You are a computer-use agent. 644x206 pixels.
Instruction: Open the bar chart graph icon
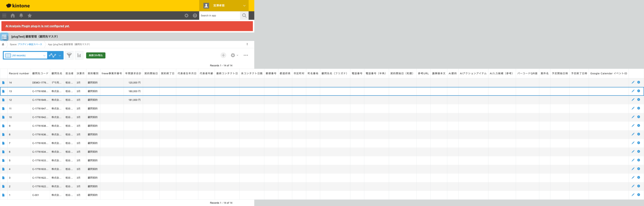[x=79, y=55]
